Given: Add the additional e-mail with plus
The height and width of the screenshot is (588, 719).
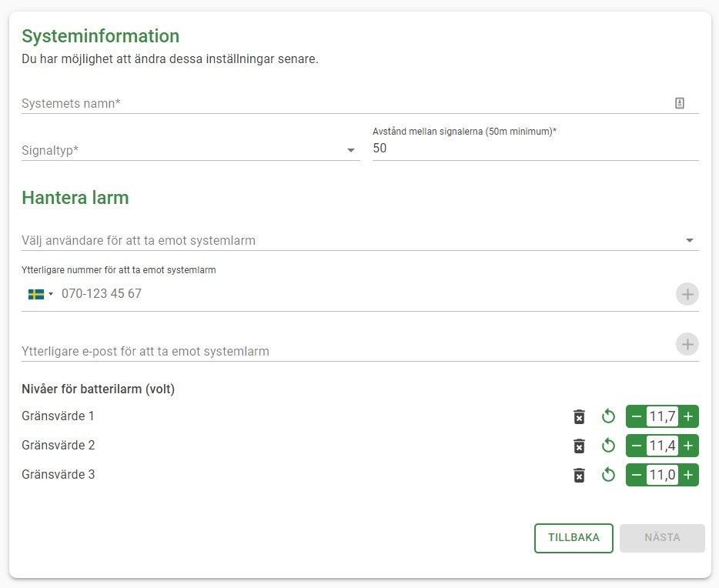Looking at the screenshot, I should [x=687, y=344].
